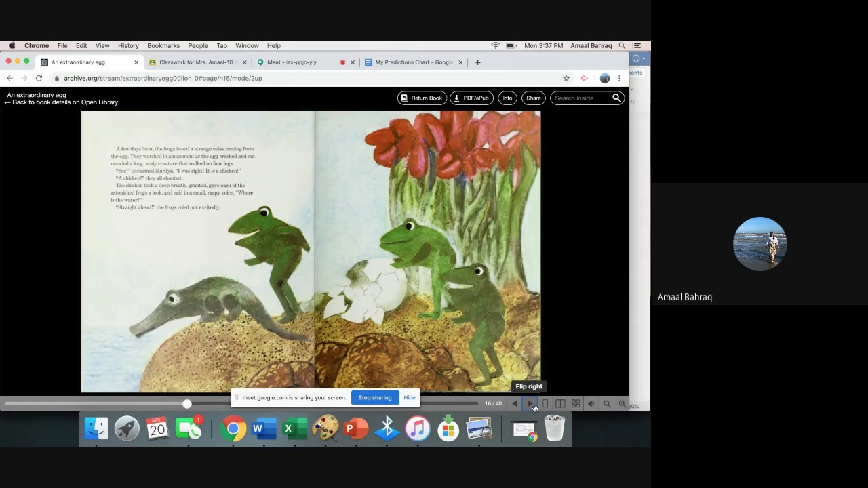
Task: Click the Amaal Bahraq profile picture
Action: 760,244
